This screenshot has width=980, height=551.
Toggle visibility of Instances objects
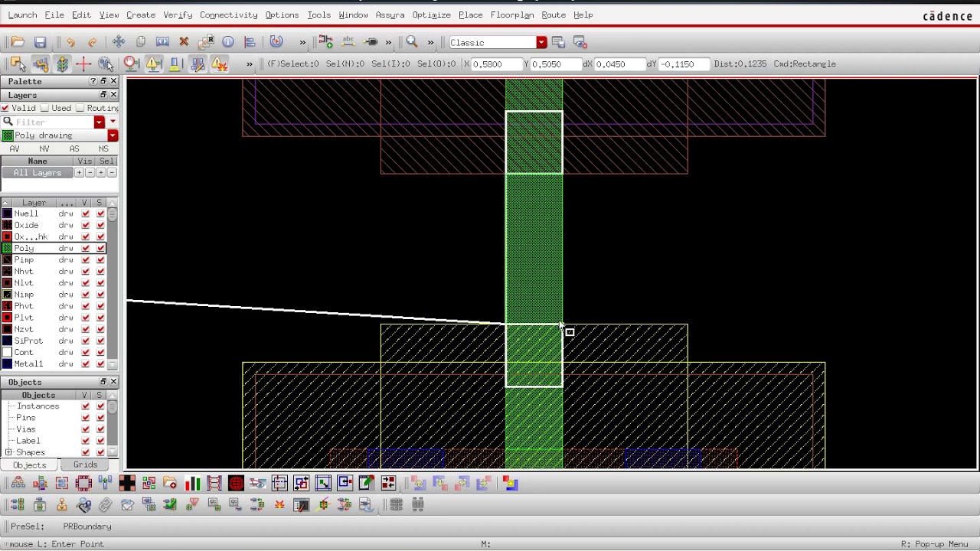pyautogui.click(x=86, y=406)
